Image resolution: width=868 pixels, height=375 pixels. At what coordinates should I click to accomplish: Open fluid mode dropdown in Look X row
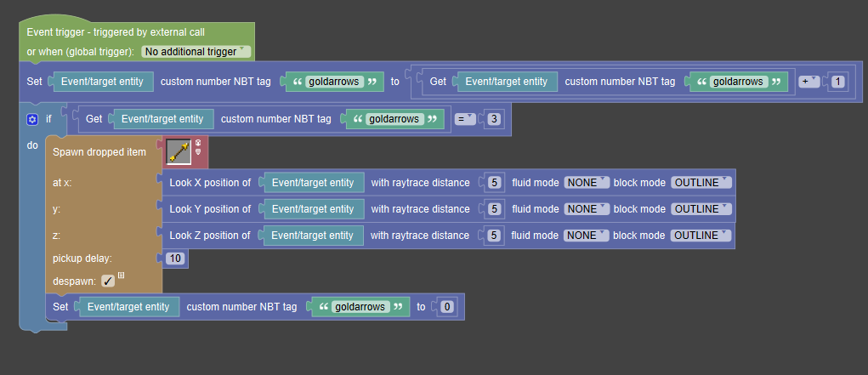click(x=587, y=182)
